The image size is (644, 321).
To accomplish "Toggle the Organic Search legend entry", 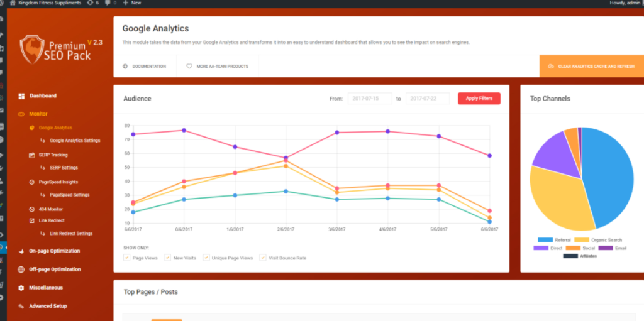I will click(x=598, y=240).
